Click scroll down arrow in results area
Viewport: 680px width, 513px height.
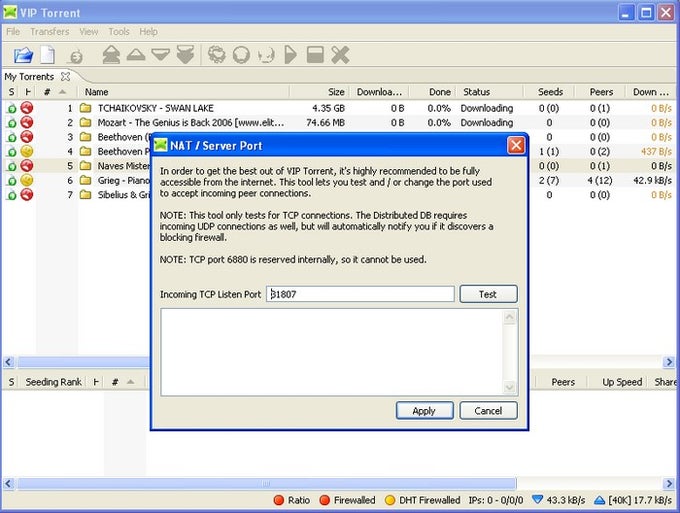pyautogui.click(x=510, y=387)
